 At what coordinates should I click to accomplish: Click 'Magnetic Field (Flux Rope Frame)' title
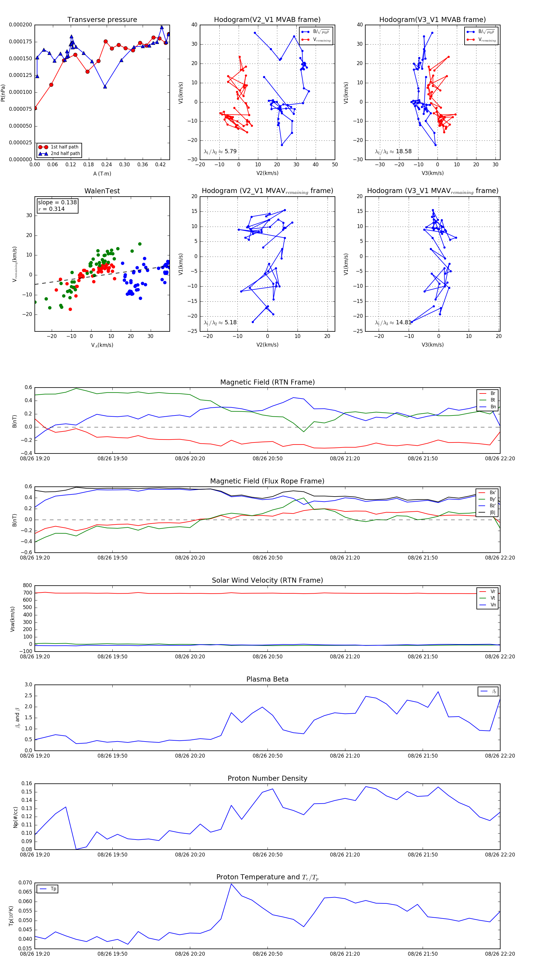click(267, 481)
